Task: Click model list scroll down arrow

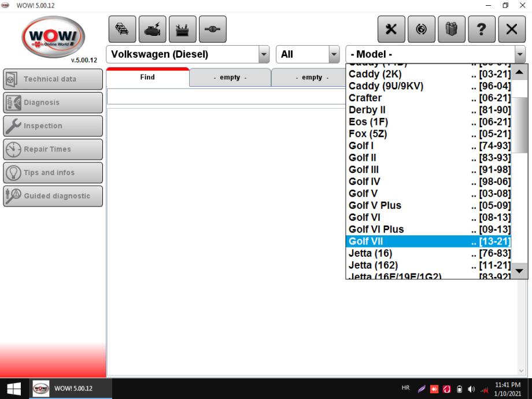Action: 519,271
